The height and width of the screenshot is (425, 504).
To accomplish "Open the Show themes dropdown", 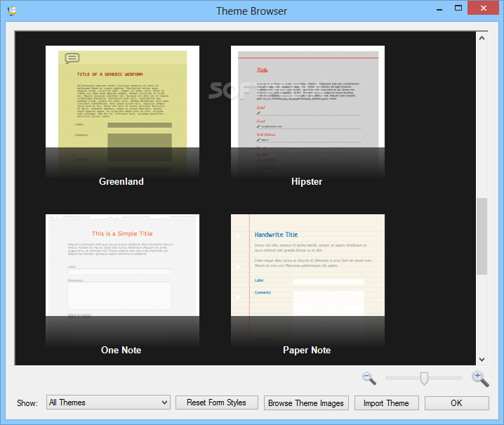I will [108, 403].
